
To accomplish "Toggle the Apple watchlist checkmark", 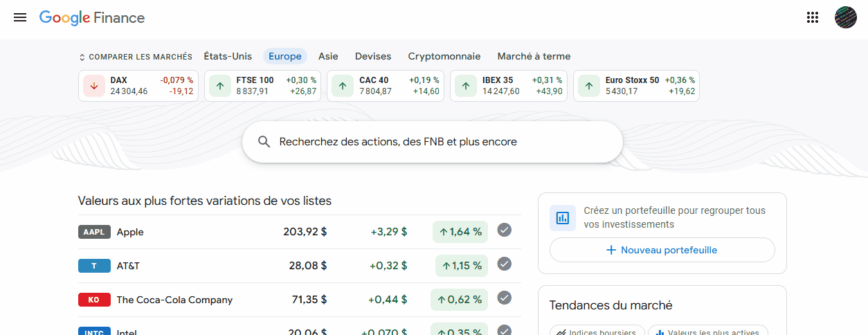I will pyautogui.click(x=505, y=230).
